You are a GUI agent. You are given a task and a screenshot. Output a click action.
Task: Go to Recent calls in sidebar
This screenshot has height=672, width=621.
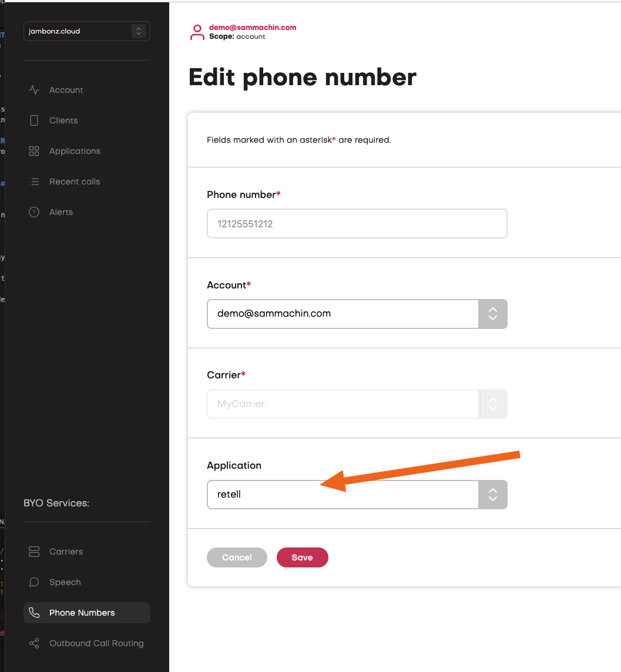click(x=75, y=182)
